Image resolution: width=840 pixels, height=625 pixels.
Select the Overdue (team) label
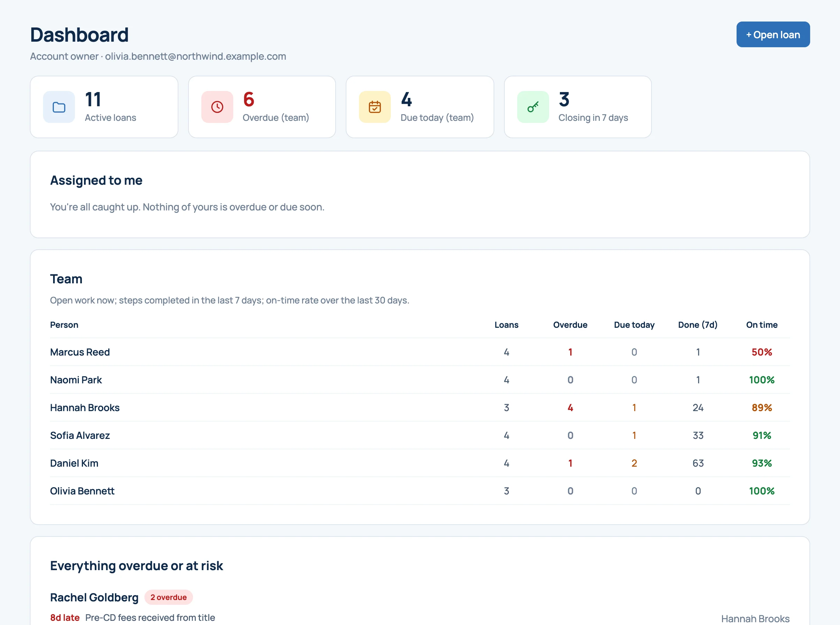(276, 118)
